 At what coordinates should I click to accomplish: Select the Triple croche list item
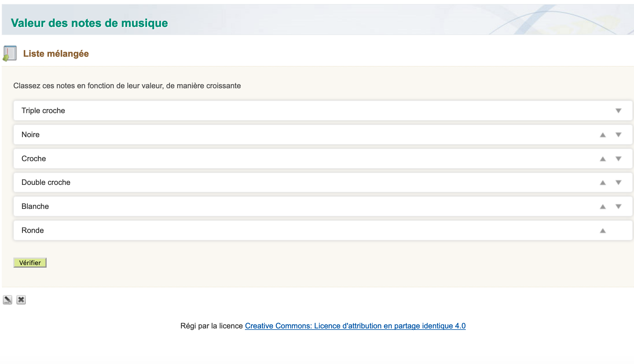pos(323,111)
